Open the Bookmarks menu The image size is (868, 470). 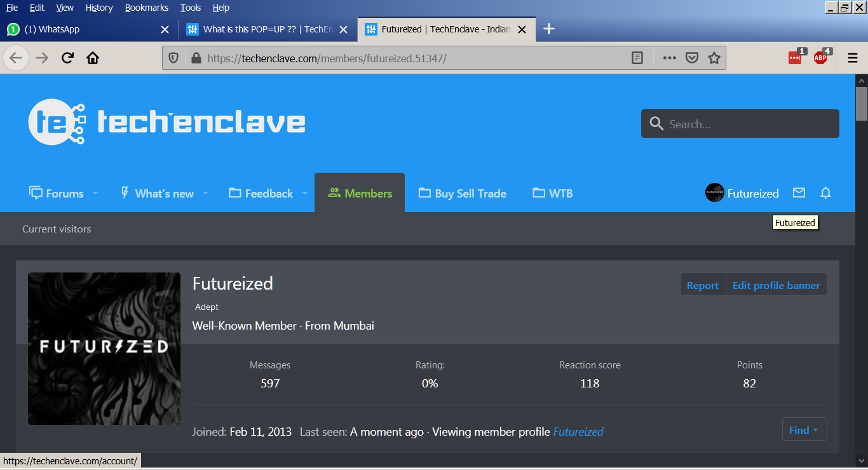[x=147, y=8]
